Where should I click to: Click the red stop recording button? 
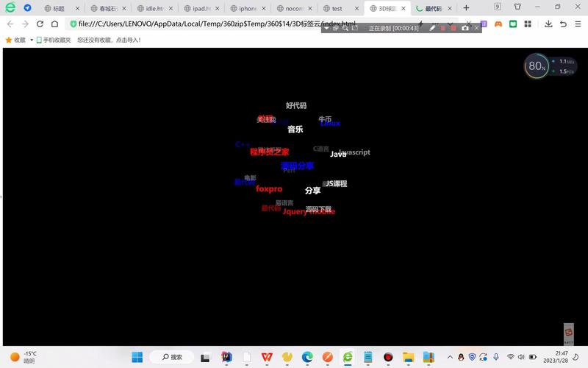coord(453,28)
